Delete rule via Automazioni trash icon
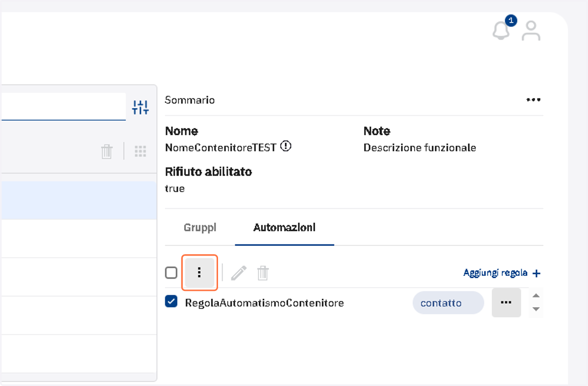Screen dimensions: 588x386 (263, 273)
